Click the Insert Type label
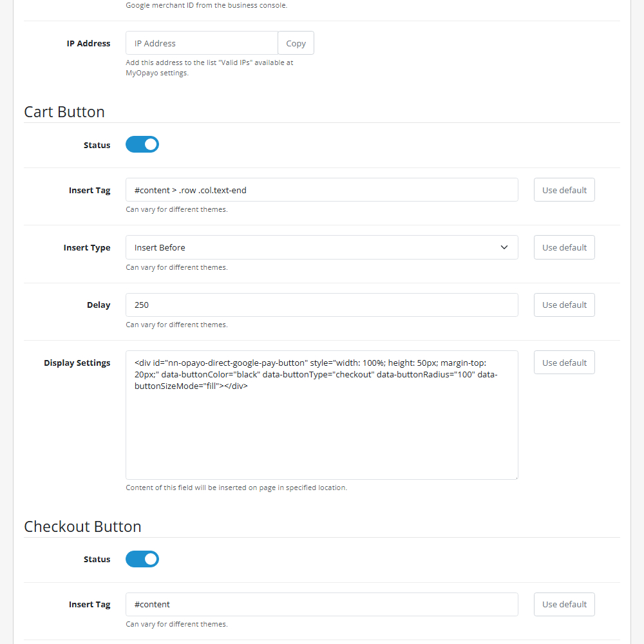 87,247
